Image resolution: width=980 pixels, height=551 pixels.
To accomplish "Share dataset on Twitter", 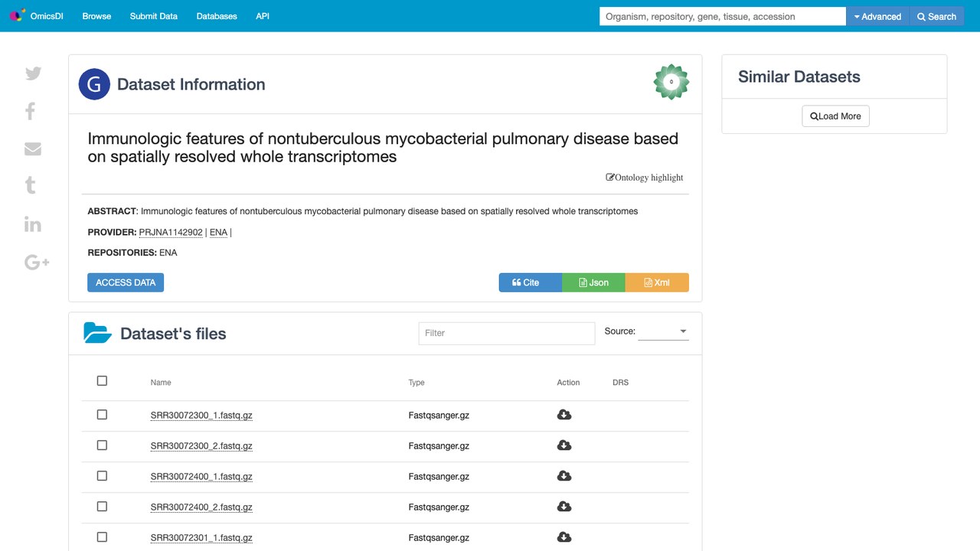I will 33,73.
